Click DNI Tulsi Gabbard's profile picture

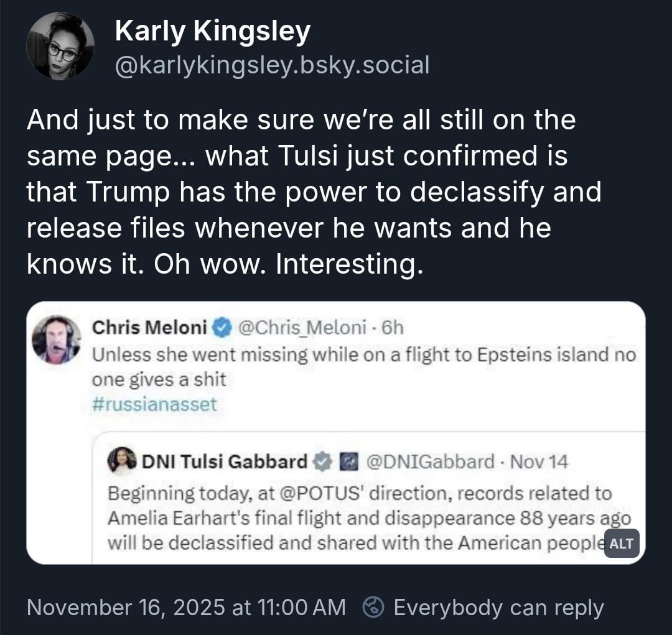pyautogui.click(x=122, y=461)
